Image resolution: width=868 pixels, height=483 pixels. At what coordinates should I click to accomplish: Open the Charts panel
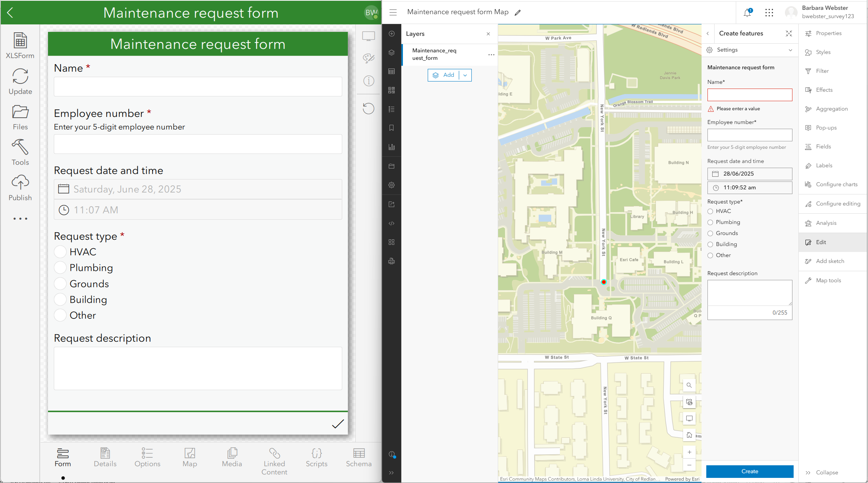coord(392,146)
